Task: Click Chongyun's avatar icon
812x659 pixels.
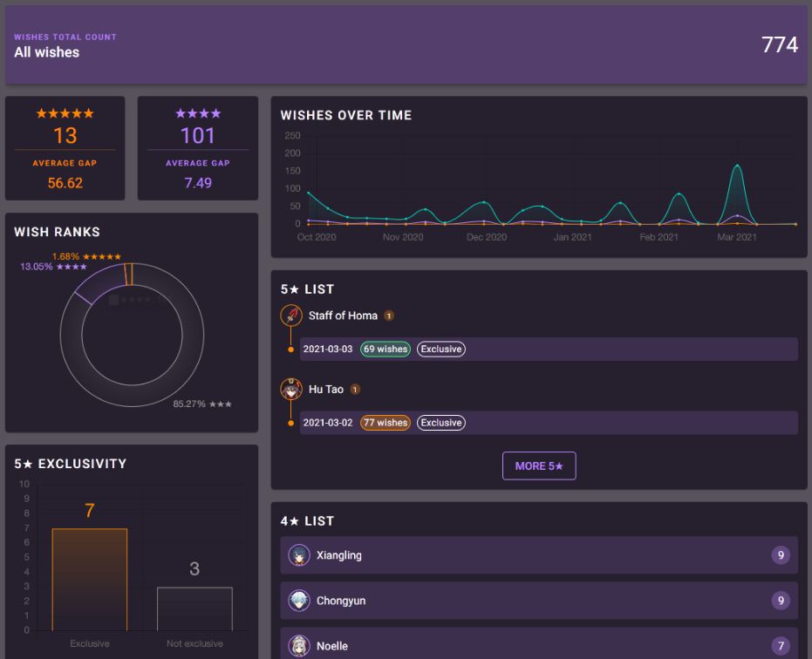Action: [297, 601]
